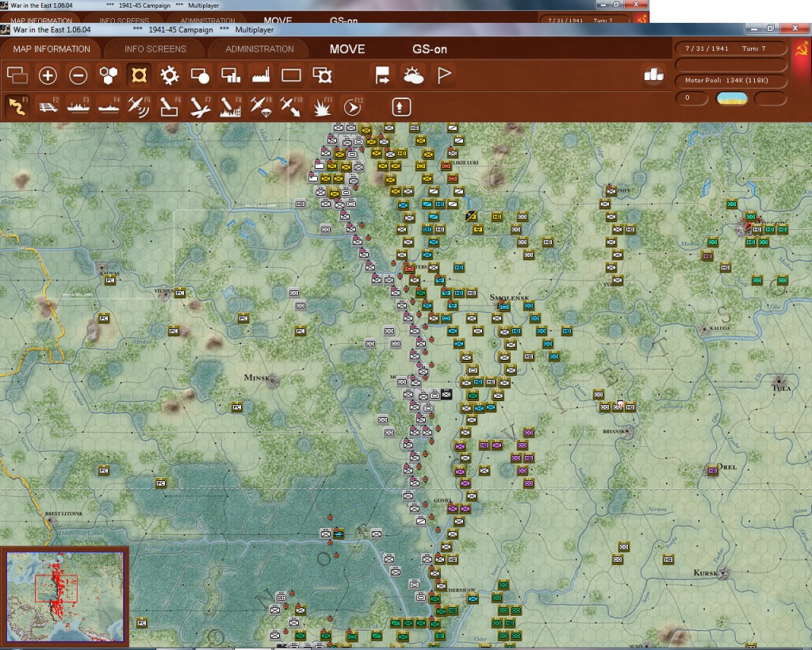This screenshot has width=812, height=650.
Task: Select the Smolensk city label
Action: coord(509,297)
